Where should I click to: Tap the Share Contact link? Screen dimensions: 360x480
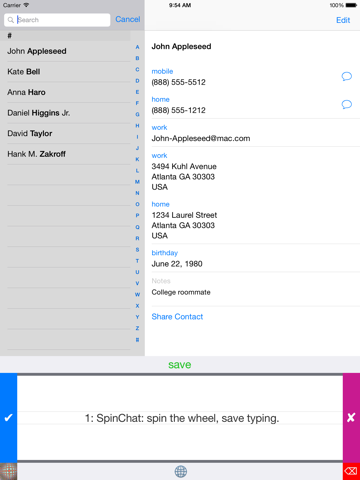tap(177, 317)
